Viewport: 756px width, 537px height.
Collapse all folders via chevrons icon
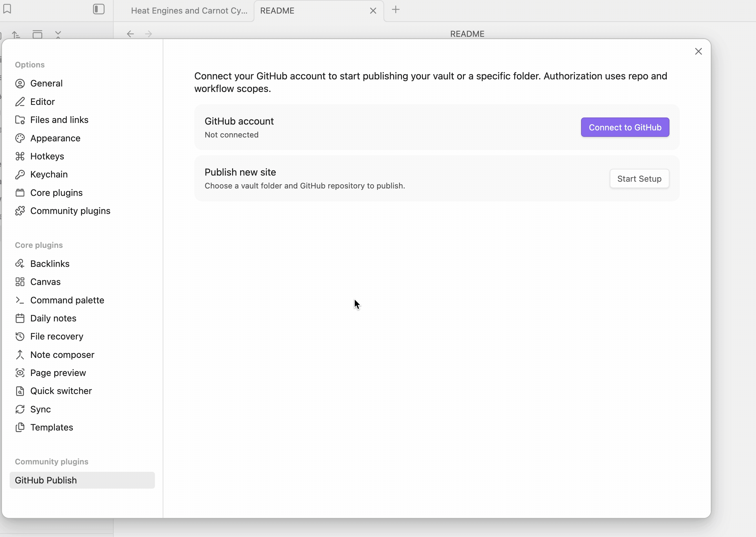tap(58, 35)
